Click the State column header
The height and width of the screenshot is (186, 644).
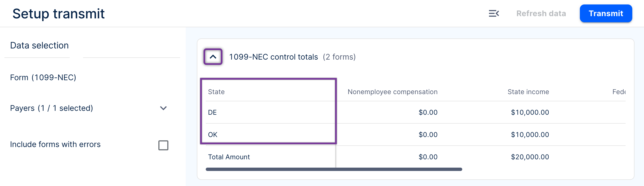(x=216, y=92)
